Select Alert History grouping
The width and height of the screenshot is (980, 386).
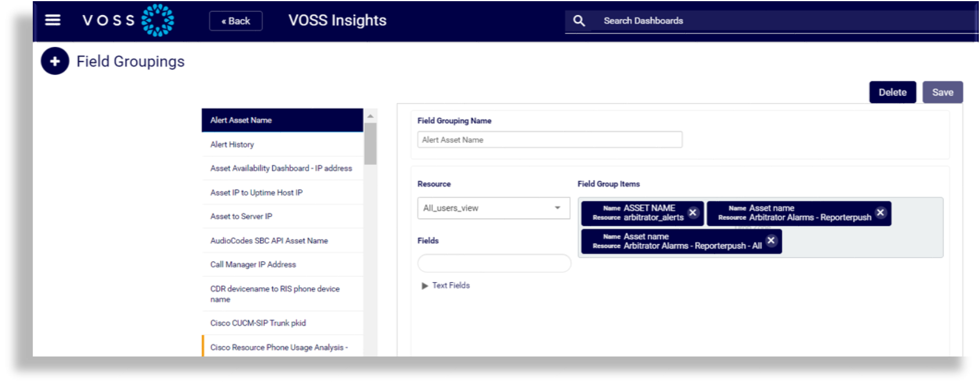(282, 145)
